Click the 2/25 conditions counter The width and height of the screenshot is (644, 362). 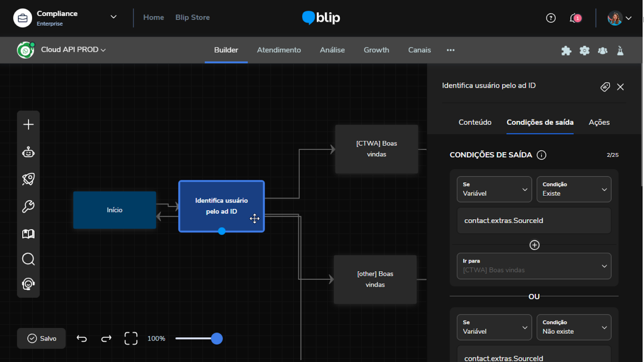pyautogui.click(x=613, y=155)
